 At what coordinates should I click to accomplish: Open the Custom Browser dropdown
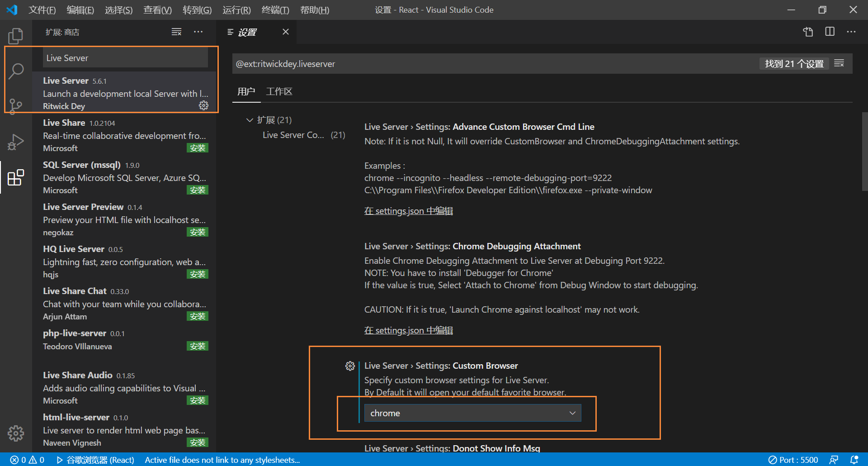pyautogui.click(x=472, y=413)
